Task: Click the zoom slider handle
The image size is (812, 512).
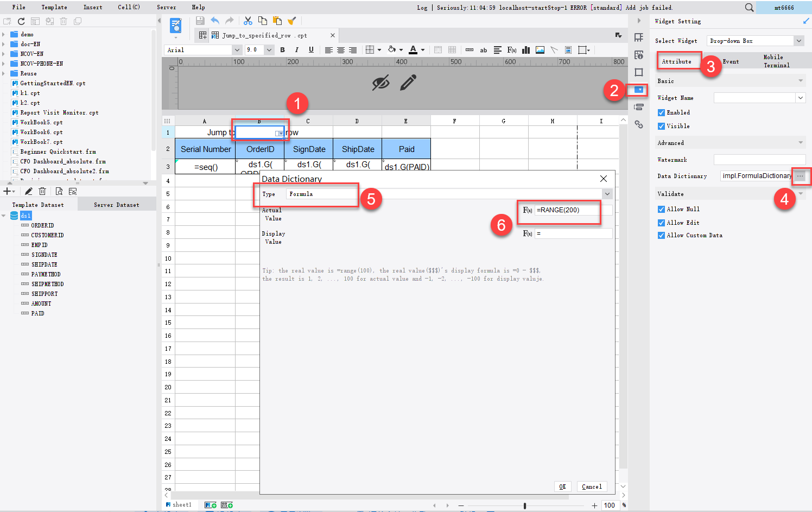Action: point(525,505)
